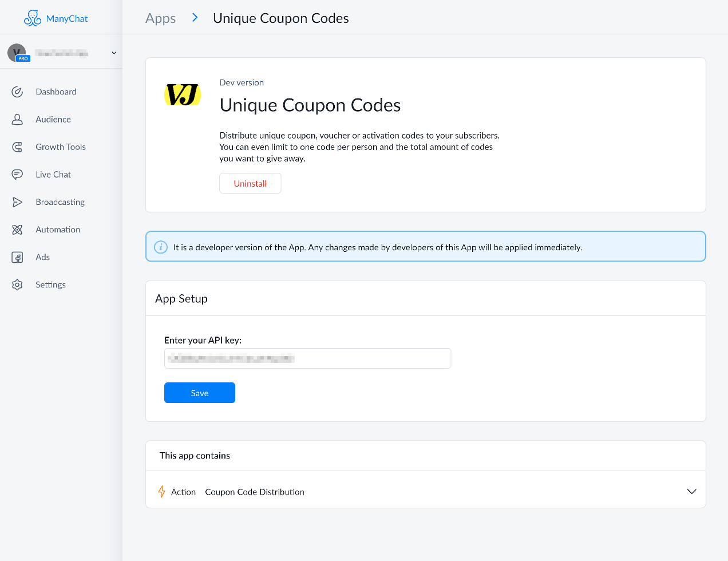
Task: Click the VJ app logo
Action: tap(183, 94)
